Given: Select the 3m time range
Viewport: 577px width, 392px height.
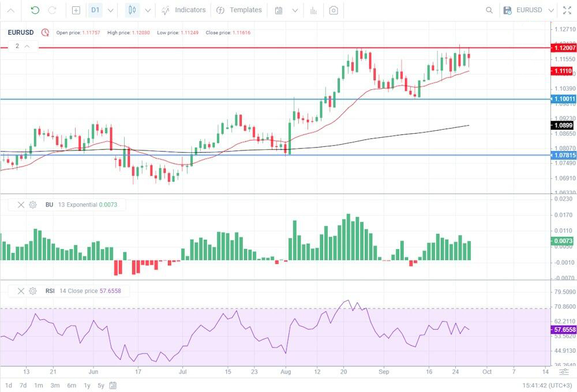Looking at the screenshot, I should pyautogui.click(x=55, y=386).
